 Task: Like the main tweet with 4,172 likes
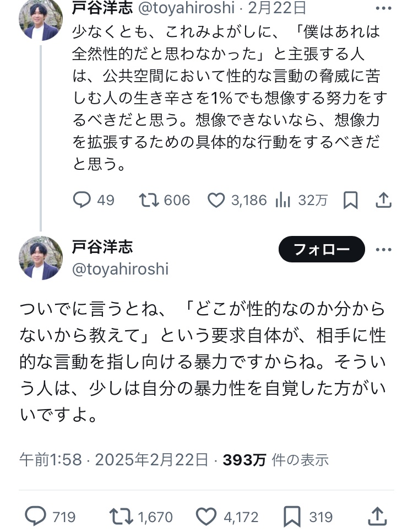pos(206,517)
